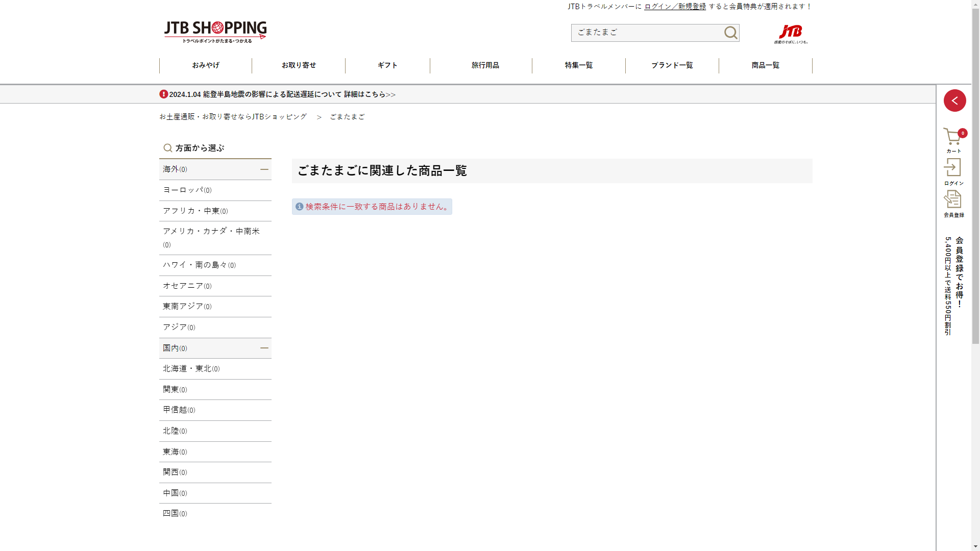This screenshot has height=551, width=980.
Task: Collapse the 海外 region section
Action: click(264, 169)
